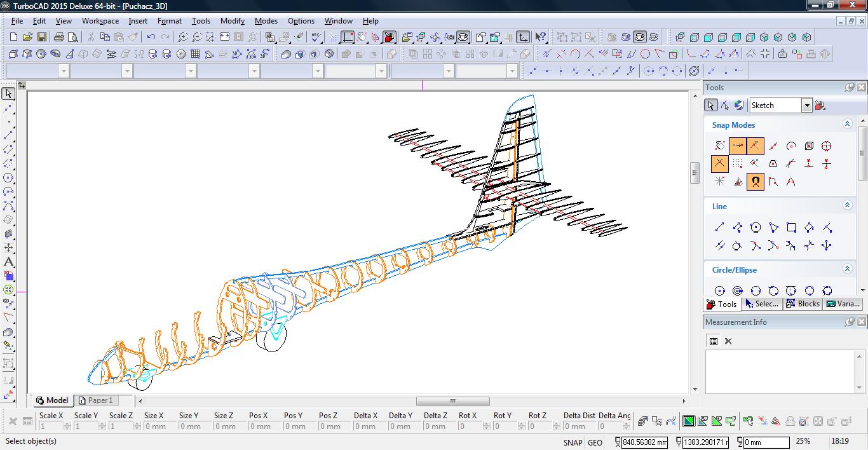Open the Modify menu
Image resolution: width=868 pixels, height=450 pixels.
(x=232, y=21)
